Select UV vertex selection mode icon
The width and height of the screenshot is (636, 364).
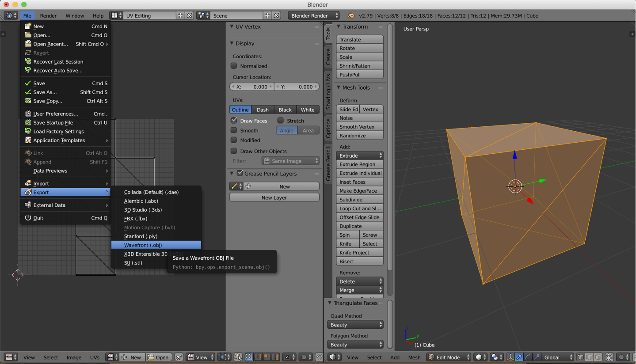click(249, 357)
